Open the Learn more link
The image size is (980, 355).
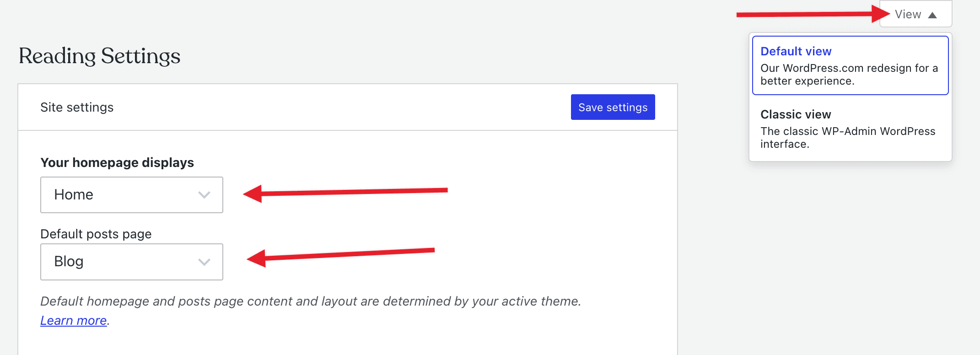click(73, 320)
